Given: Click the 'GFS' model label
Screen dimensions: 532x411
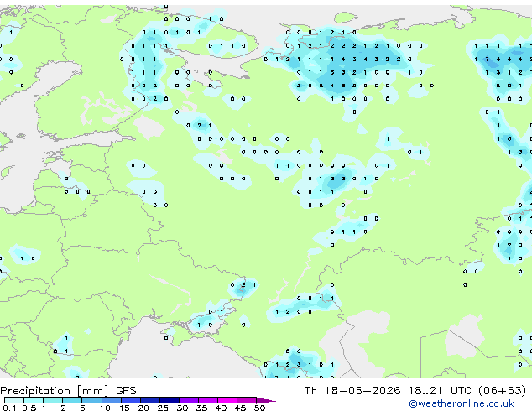Looking at the screenshot, I should click(x=126, y=391).
